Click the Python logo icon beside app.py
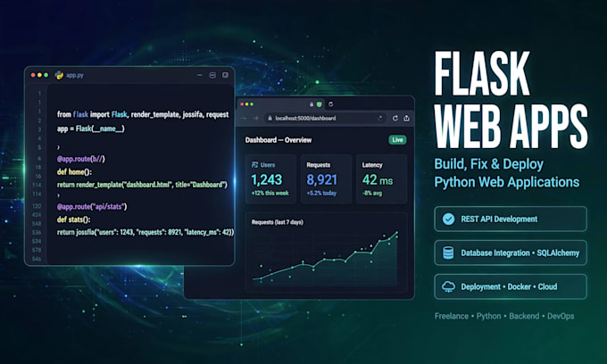Screen dimensions: 607x364 coord(59,75)
